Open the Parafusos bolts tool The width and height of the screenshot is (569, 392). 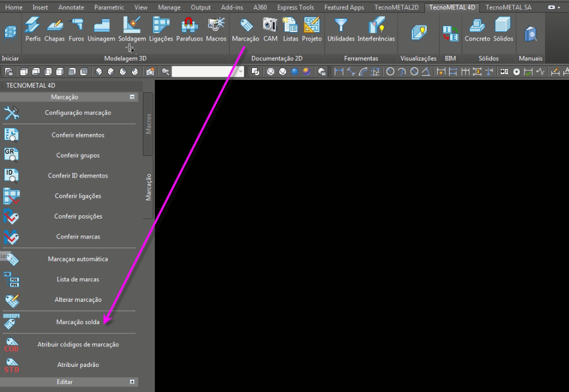190,30
